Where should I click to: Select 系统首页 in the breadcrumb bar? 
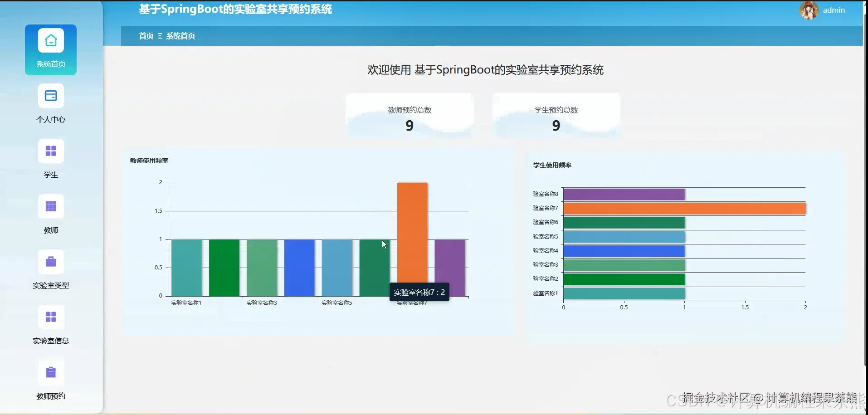pos(180,36)
